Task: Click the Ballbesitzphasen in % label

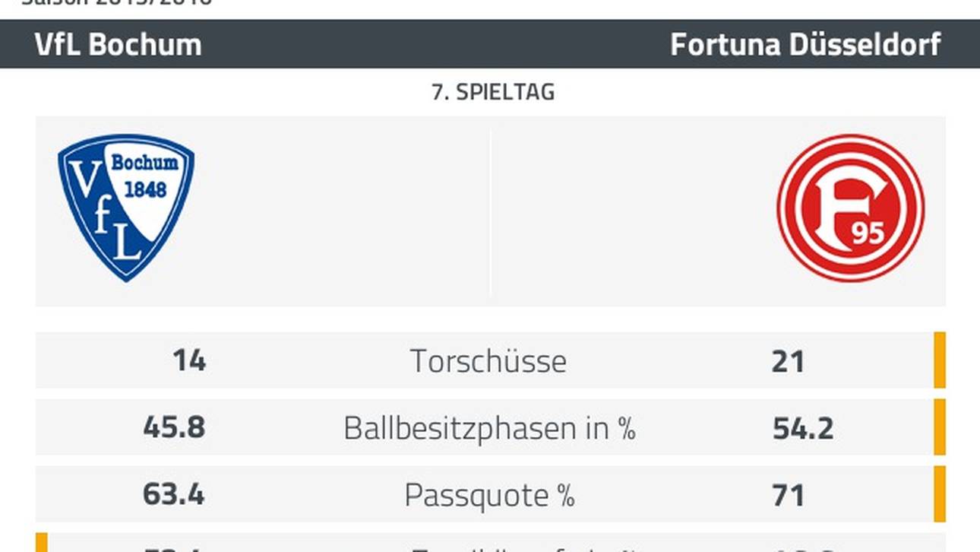Action: (x=489, y=428)
